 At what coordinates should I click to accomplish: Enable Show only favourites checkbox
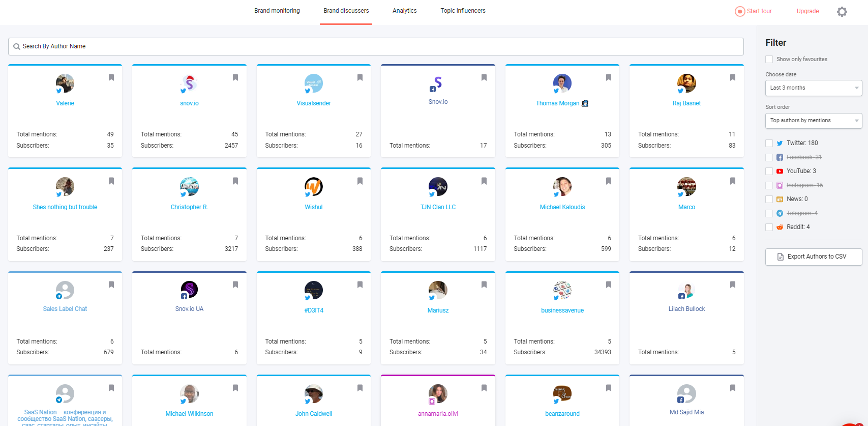coord(769,59)
